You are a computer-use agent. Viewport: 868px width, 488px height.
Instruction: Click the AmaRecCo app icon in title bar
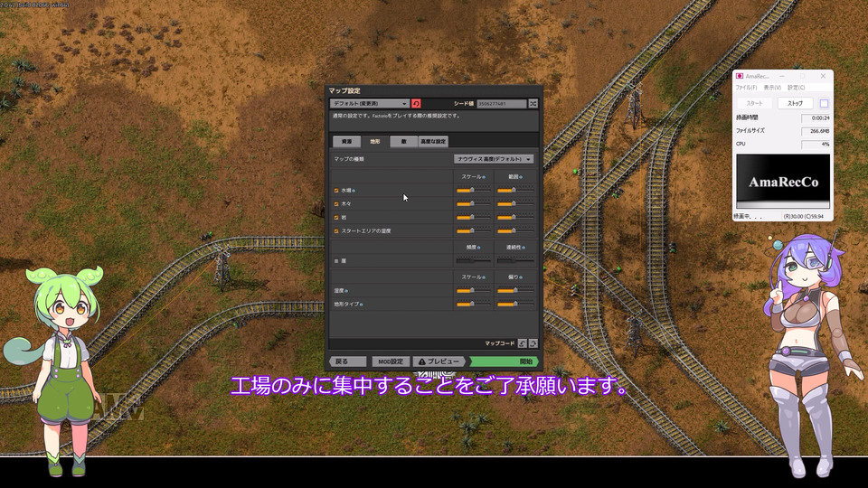coord(740,76)
